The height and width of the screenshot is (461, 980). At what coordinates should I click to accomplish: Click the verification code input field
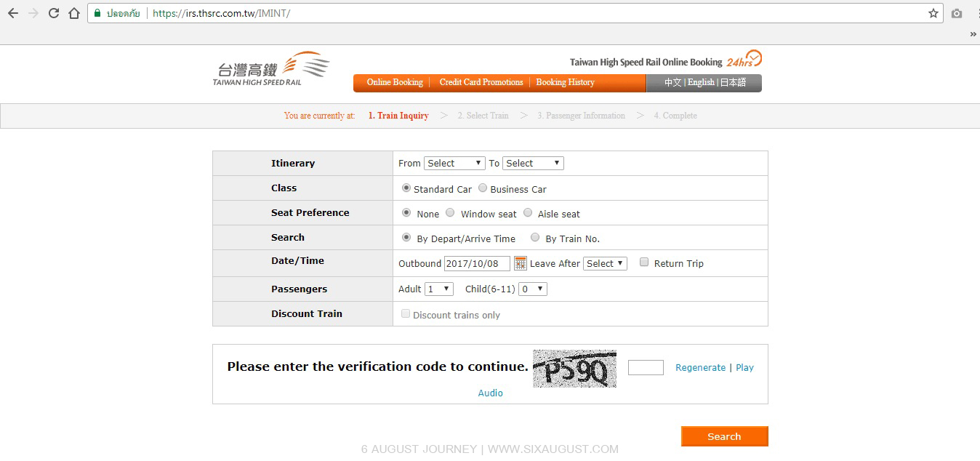(646, 367)
